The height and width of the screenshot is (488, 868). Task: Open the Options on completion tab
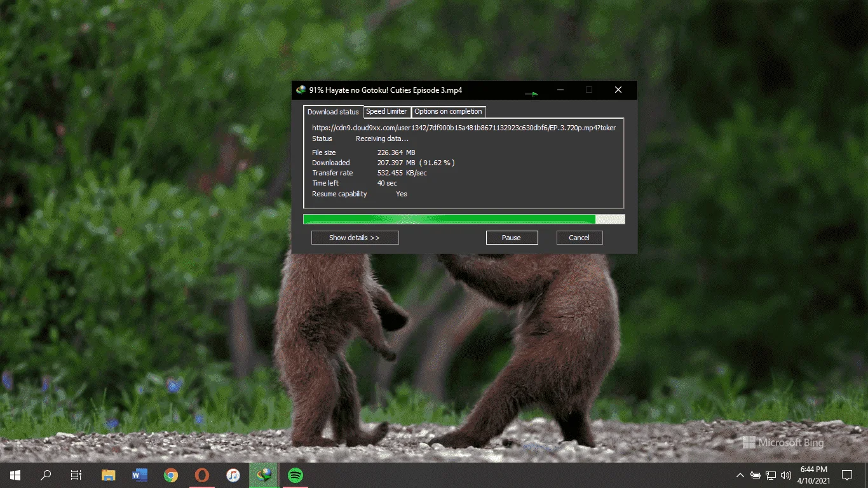pos(449,111)
